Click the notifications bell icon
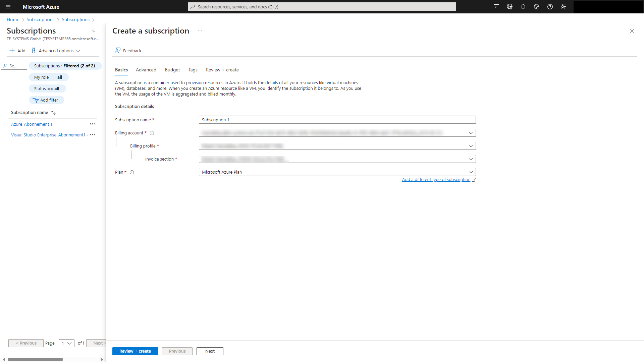The width and height of the screenshot is (644, 362). pyautogui.click(x=523, y=7)
